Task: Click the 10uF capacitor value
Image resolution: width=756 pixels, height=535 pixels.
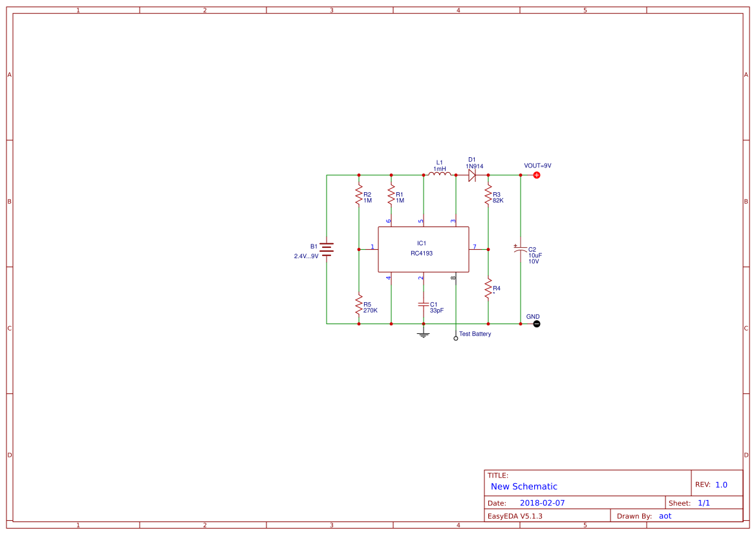Action: click(535, 256)
